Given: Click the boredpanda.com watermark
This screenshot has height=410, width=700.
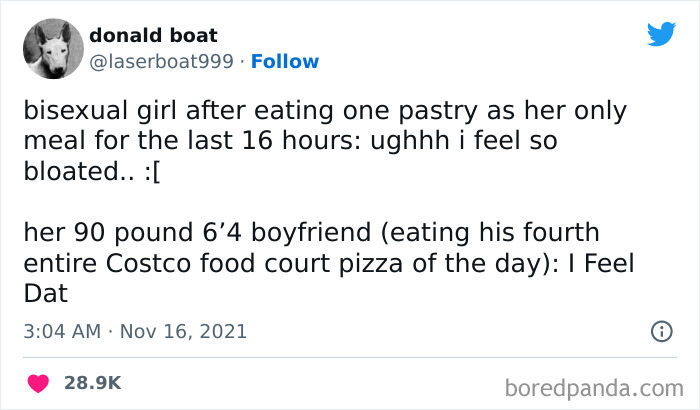Looking at the screenshot, I should click(596, 385).
